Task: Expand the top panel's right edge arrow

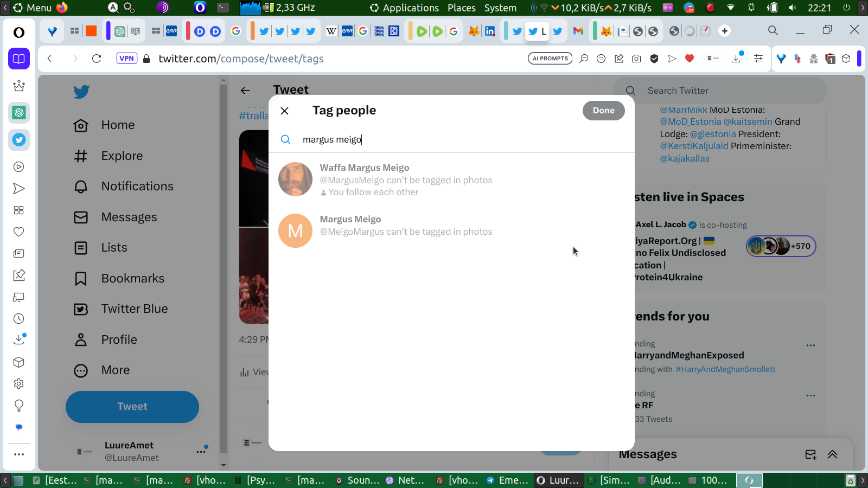Action: 863,8
